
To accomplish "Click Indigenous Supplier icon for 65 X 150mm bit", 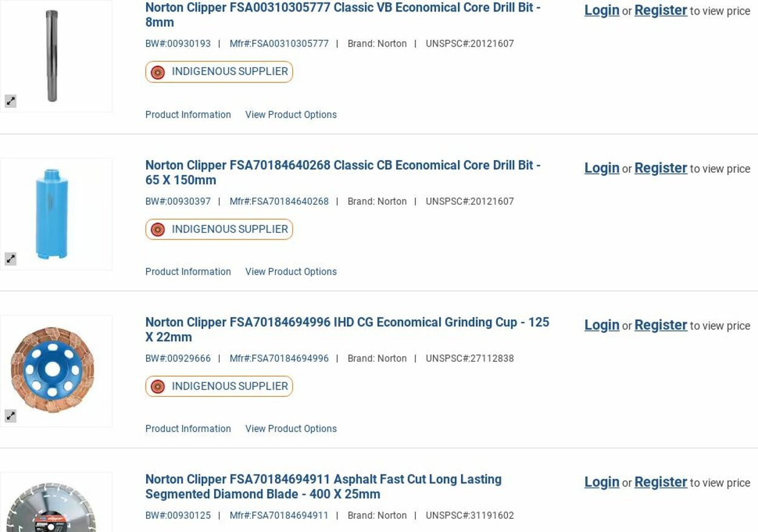I will (158, 230).
